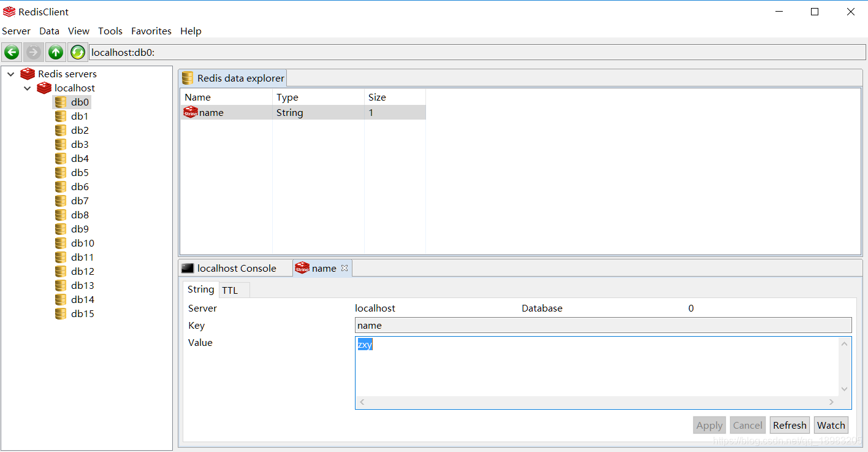This screenshot has height=452, width=868.
Task: Select db6 database icon in tree
Action: click(x=61, y=186)
